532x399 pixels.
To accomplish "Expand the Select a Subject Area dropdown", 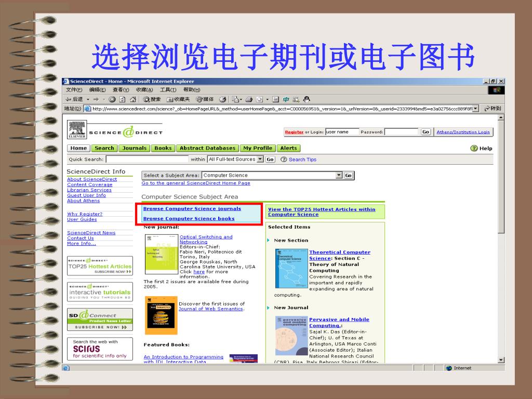I will click(x=339, y=176).
